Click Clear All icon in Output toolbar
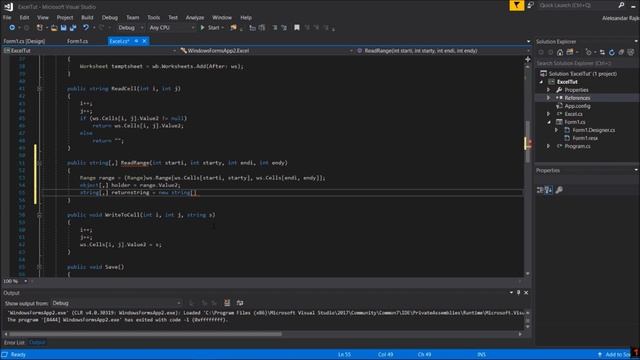Image resolution: width=640 pixels, height=360 pixels. point(227,303)
